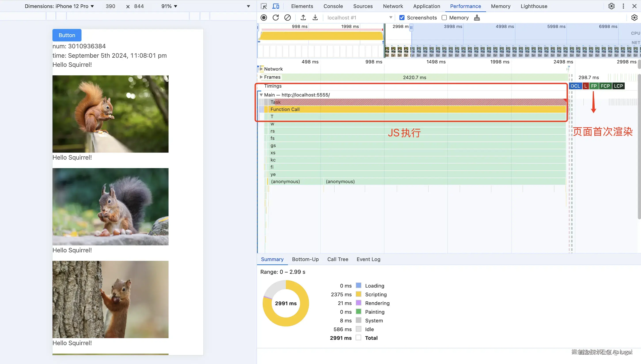The height and width of the screenshot is (364, 641).
Task: Click the LCP timing marker
Action: pyautogui.click(x=618, y=86)
